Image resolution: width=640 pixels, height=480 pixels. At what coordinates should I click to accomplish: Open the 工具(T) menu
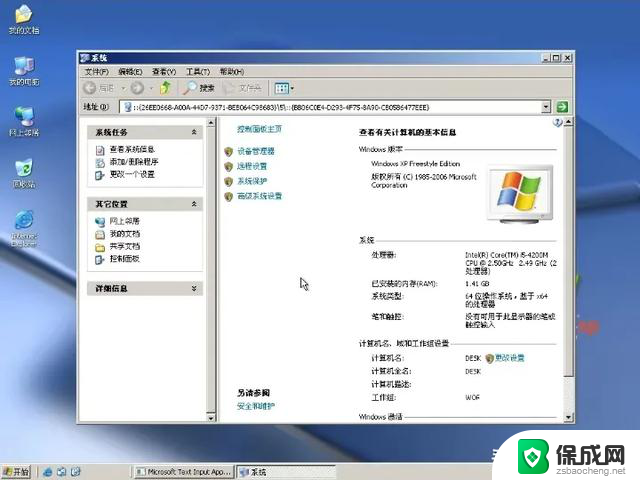tap(198, 72)
